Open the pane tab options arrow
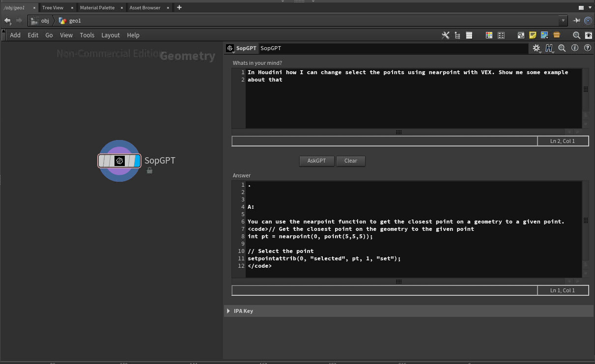 (590, 8)
